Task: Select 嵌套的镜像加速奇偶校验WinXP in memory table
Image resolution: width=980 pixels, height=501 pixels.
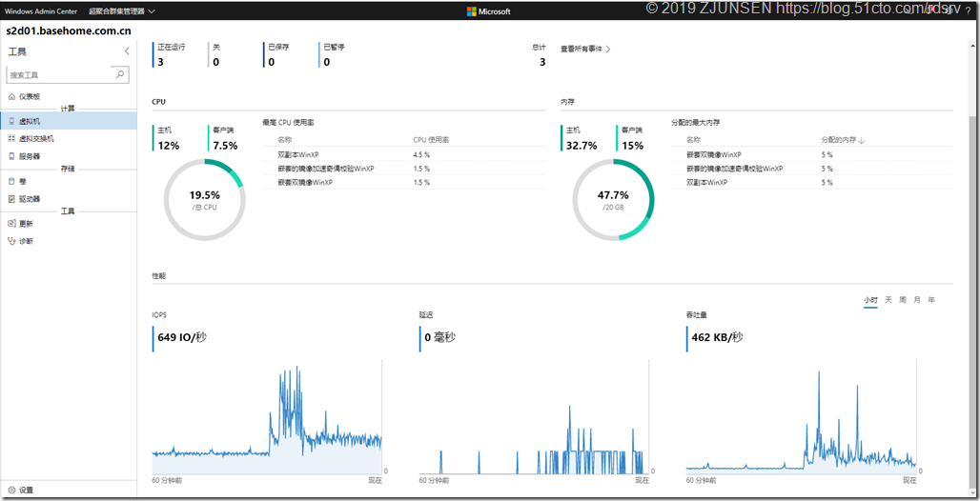Action: pos(811,169)
